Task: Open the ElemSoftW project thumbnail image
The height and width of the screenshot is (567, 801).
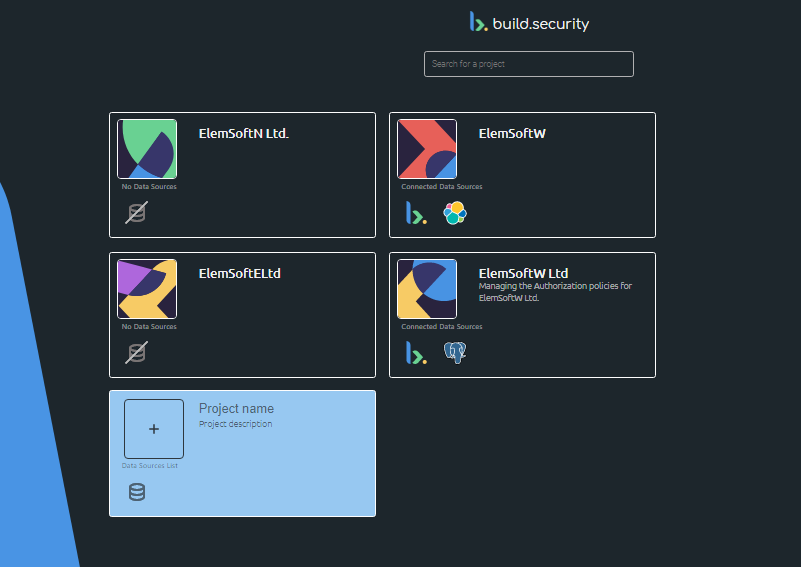Action: click(427, 149)
